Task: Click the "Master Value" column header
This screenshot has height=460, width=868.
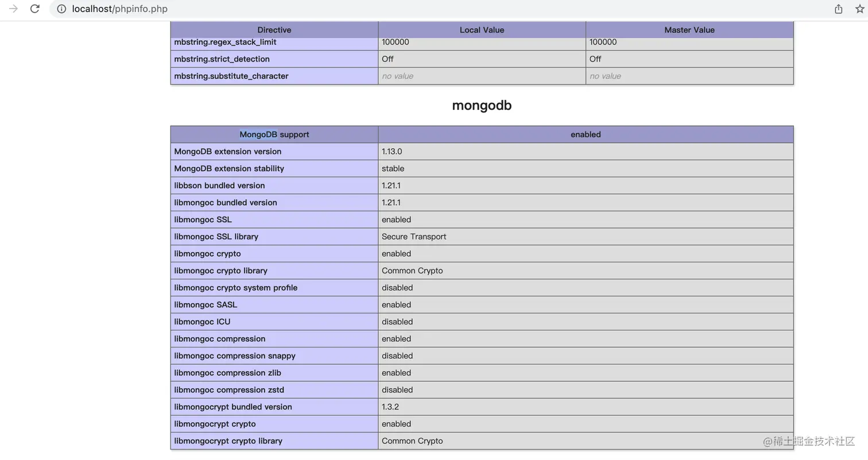Action: pos(689,30)
